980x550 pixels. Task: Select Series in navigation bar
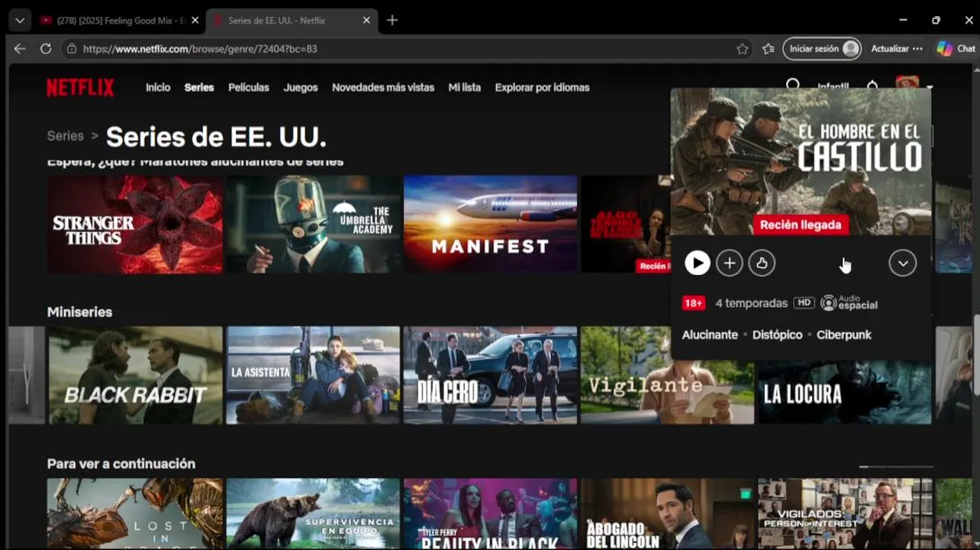(199, 88)
